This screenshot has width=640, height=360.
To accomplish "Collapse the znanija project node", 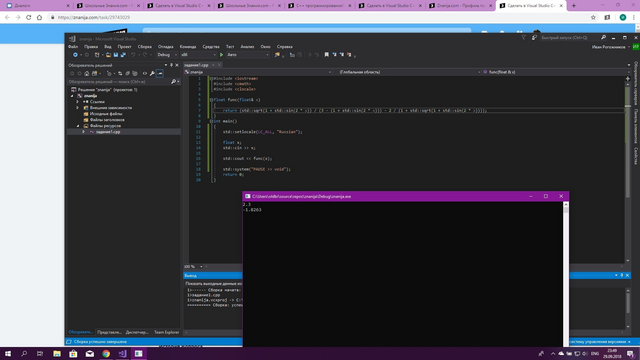I will point(73,96).
